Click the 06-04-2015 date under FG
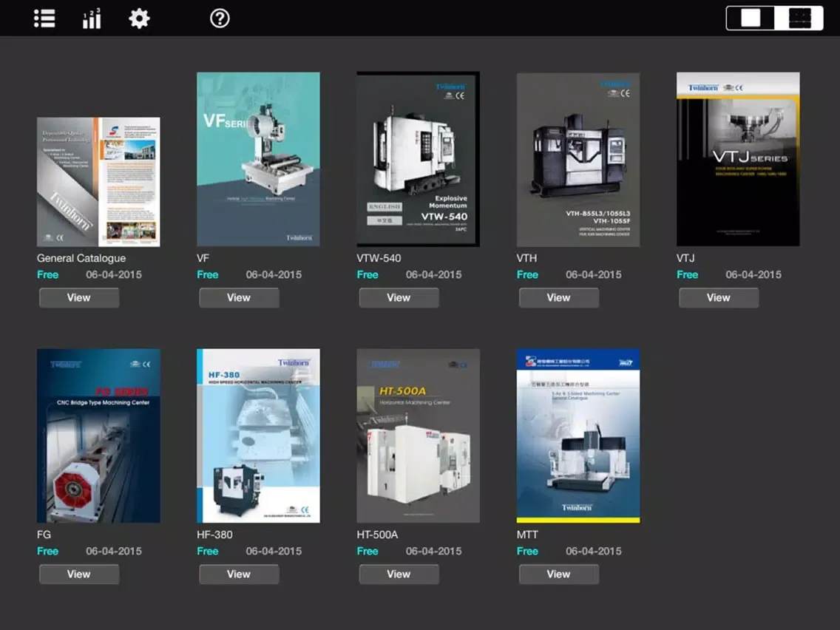This screenshot has height=630, width=840. [x=114, y=552]
